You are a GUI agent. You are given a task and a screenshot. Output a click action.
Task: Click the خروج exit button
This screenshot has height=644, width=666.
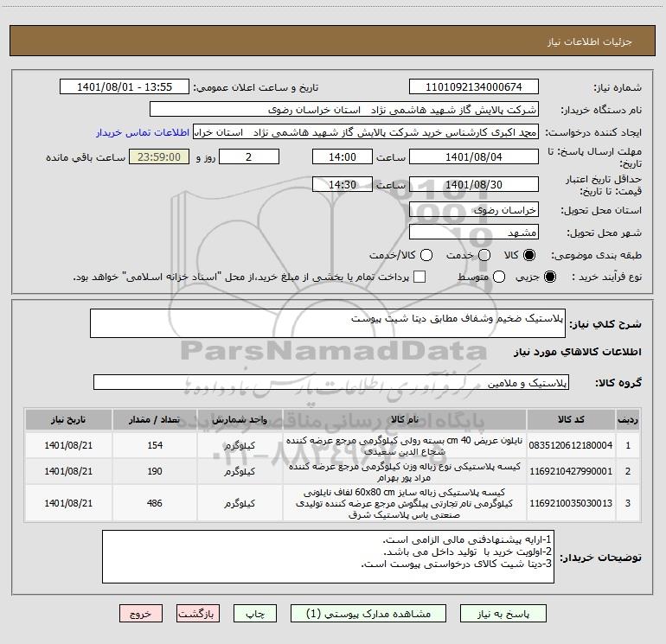141,614
